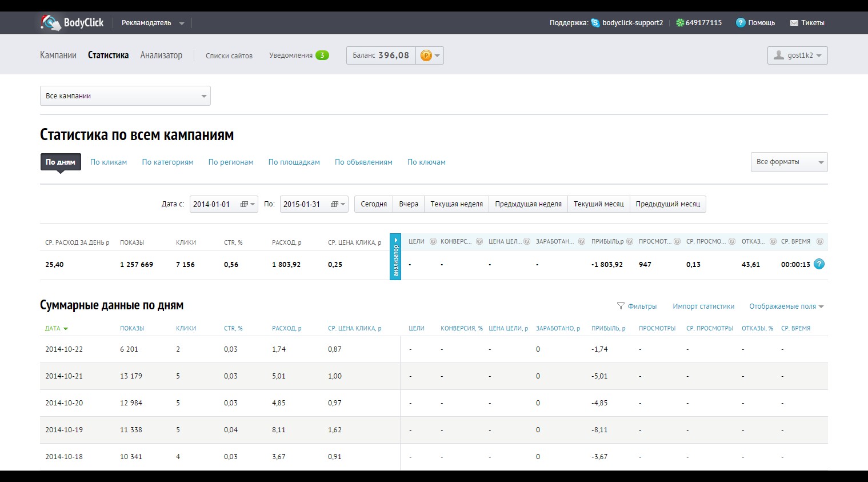Screen dimensions: 868x482
Task: Expand the Все форматы format dropdown
Action: [x=789, y=162]
